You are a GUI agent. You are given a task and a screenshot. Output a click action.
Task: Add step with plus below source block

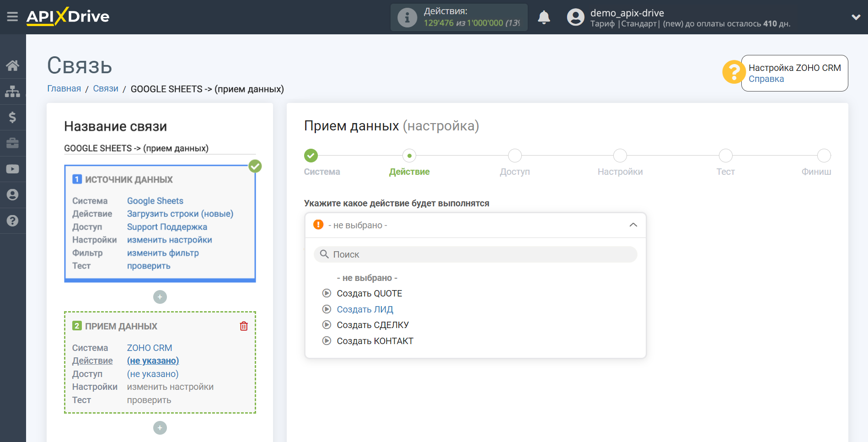pos(160,297)
